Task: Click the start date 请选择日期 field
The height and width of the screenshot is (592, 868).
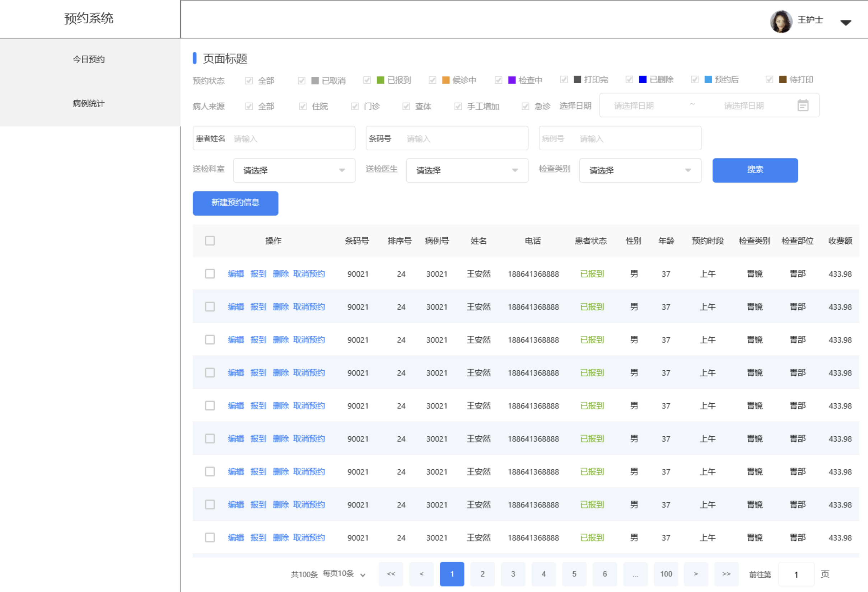Action: coord(634,105)
